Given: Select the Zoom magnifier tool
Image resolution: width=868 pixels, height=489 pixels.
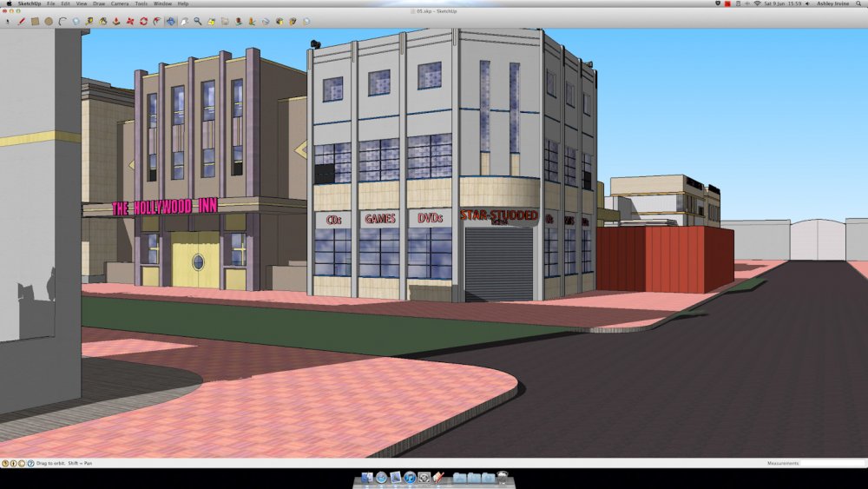Looking at the screenshot, I should coord(198,21).
